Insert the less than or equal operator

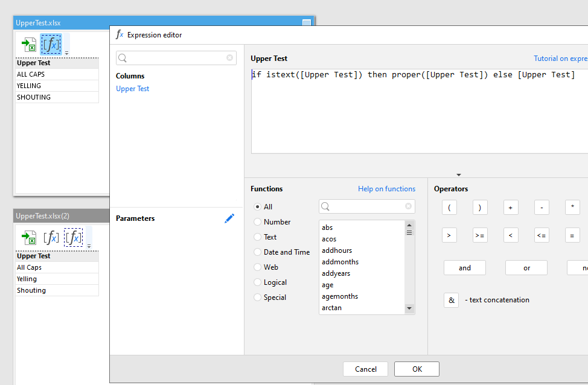pyautogui.click(x=542, y=235)
